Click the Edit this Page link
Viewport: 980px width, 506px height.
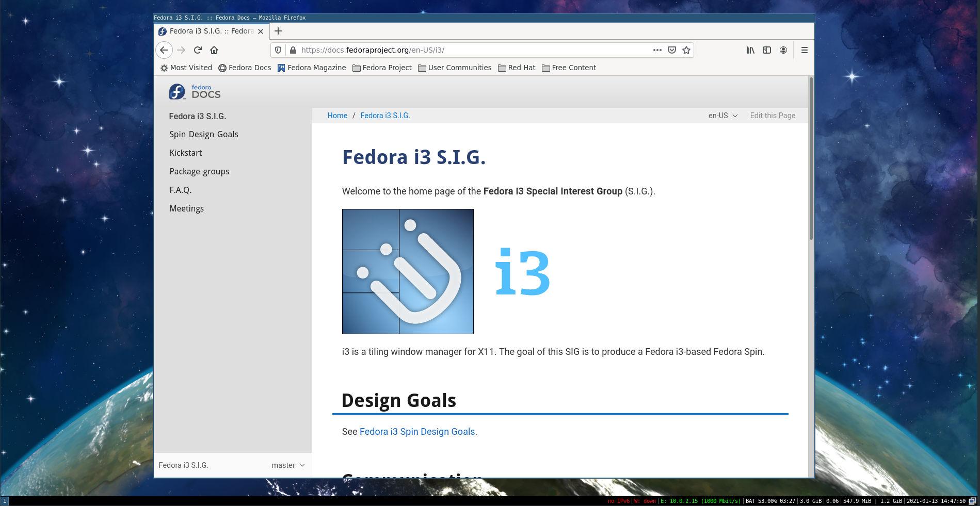(x=772, y=116)
